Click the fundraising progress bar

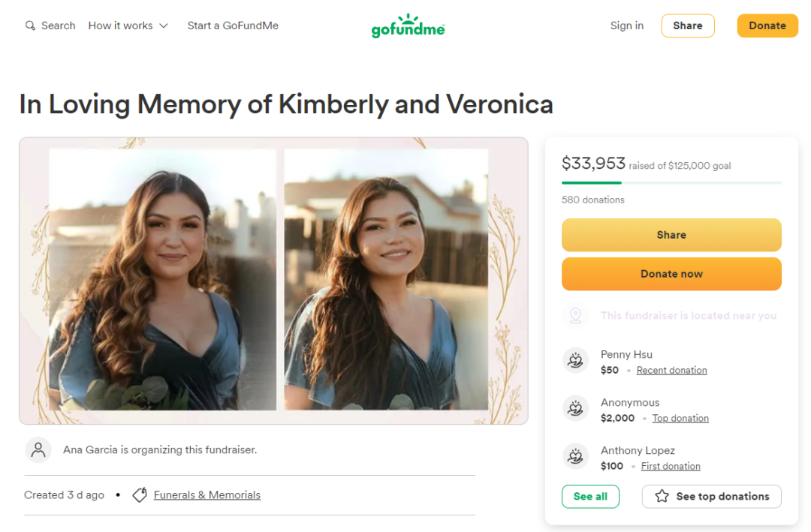[x=671, y=182]
